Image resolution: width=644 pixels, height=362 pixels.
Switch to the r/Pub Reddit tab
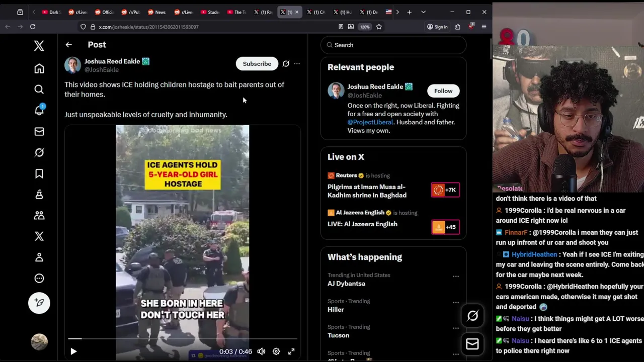point(131,12)
